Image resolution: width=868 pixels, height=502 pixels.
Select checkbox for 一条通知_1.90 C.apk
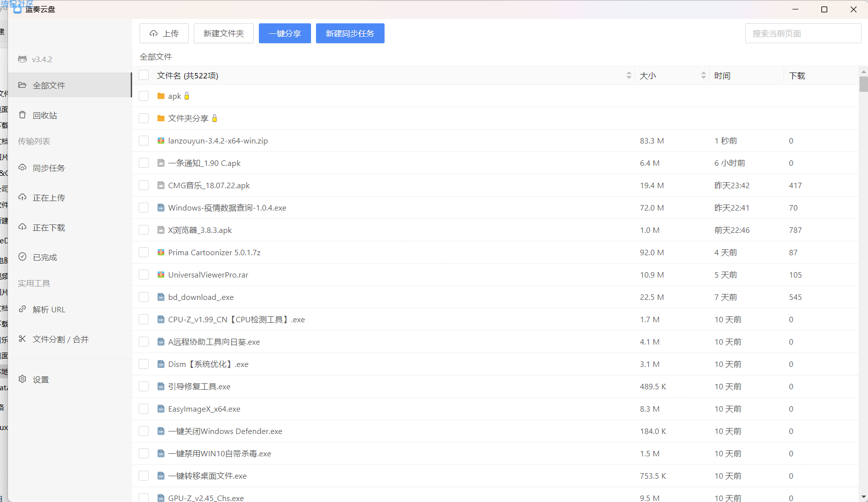[x=144, y=163]
